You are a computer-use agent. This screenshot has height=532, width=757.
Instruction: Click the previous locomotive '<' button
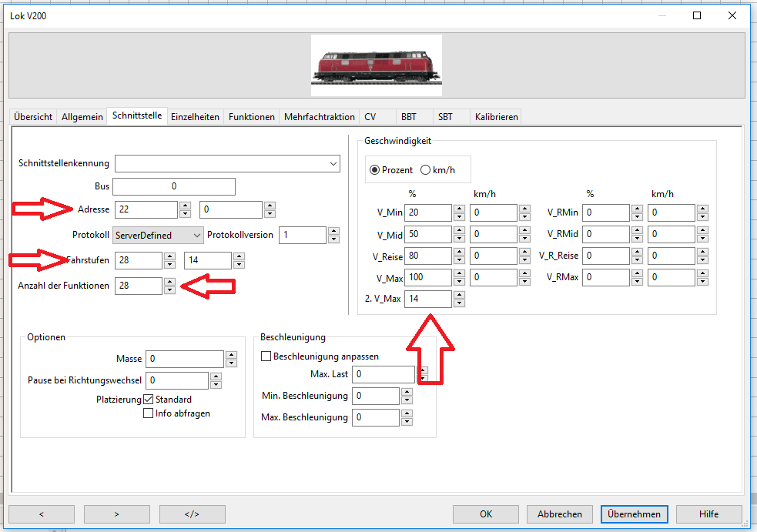(x=42, y=514)
